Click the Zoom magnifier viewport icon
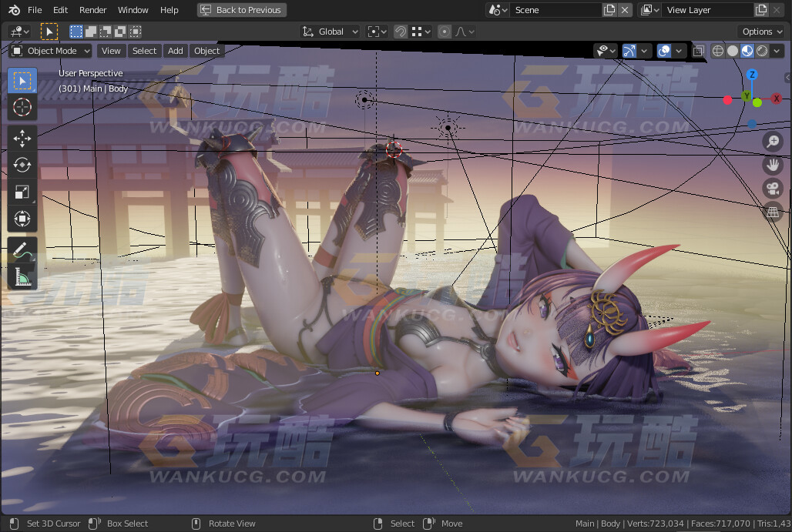The image size is (792, 532). click(773, 142)
